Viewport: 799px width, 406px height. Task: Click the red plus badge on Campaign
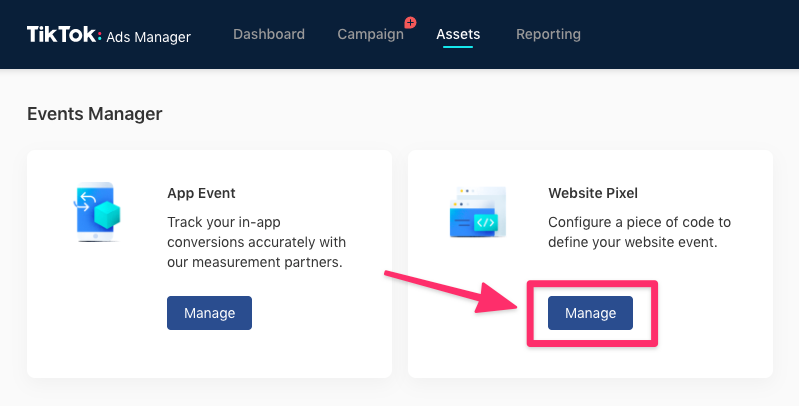[410, 23]
